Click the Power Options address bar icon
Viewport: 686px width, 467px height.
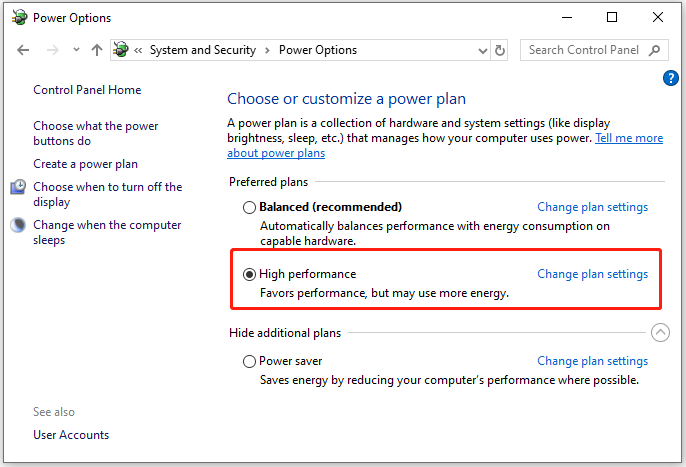tap(121, 49)
